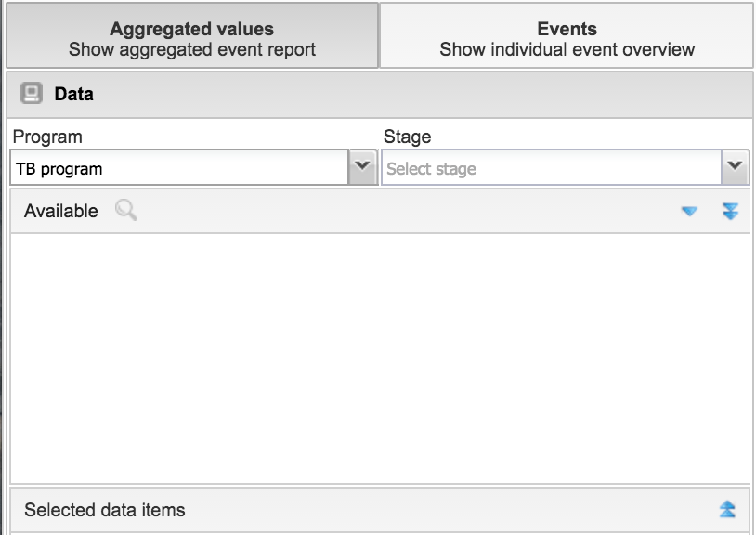Click the double down arrow select-all icon
Screen dimensions: 756x535
731,212
